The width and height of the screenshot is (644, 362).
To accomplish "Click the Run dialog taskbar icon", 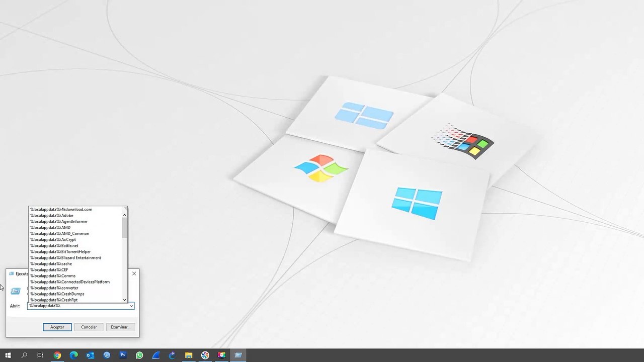I will click(x=238, y=355).
